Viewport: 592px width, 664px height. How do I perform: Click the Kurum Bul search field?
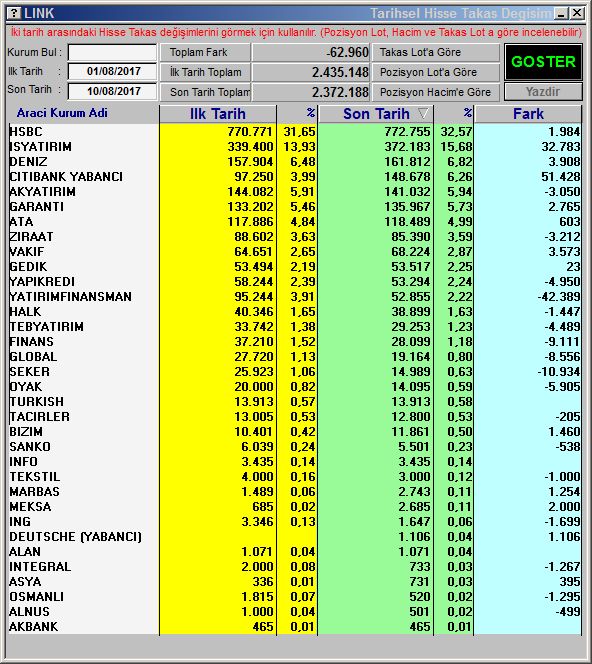pos(112,53)
